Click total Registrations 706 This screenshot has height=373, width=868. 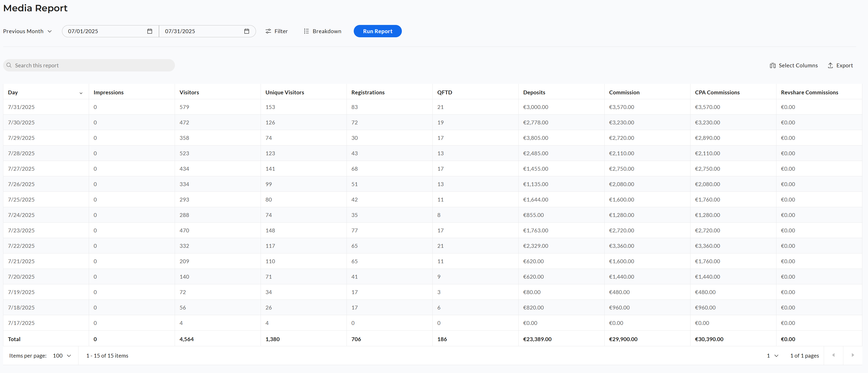pos(356,339)
